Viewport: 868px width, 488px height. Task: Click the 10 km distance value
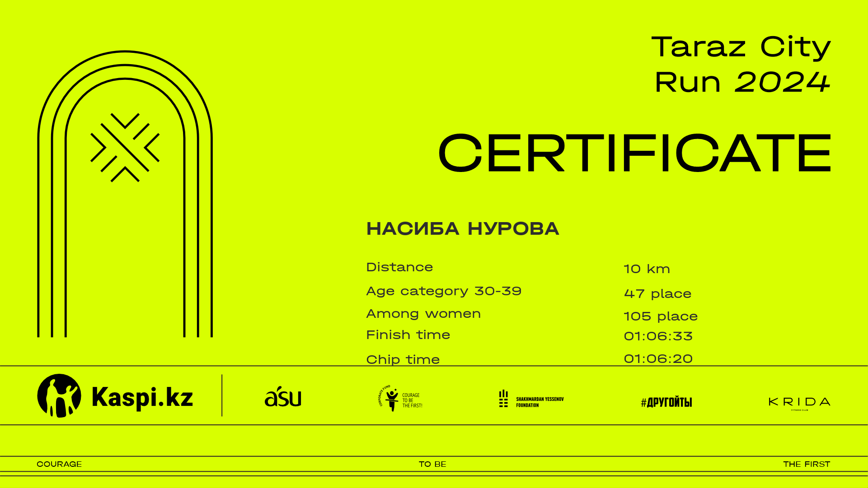tap(647, 269)
